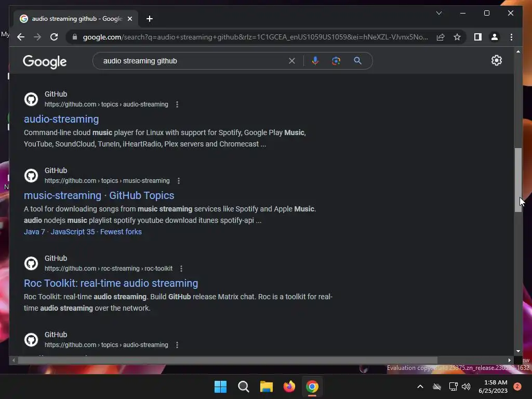
Task: Click the horizontal scrollbar thumb
Action: click(228, 361)
